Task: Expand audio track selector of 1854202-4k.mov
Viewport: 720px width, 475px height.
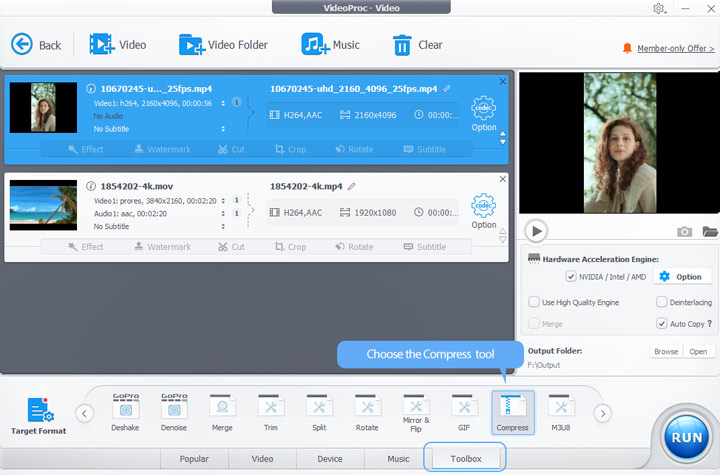Action: [223, 214]
